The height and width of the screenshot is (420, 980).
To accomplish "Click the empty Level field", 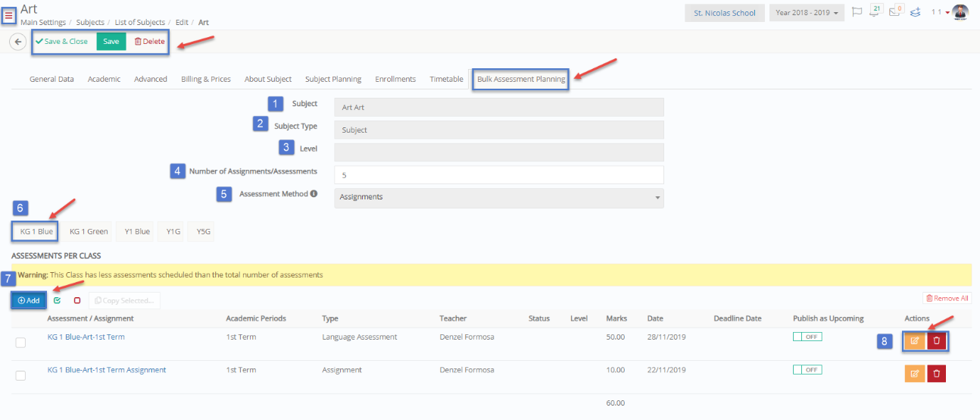I will (x=498, y=152).
